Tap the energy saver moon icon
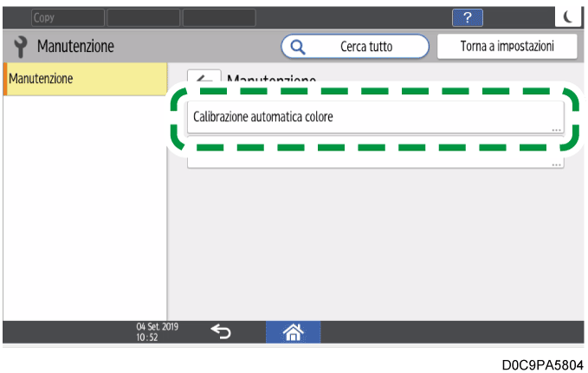The height and width of the screenshot is (373, 588). pos(568,16)
